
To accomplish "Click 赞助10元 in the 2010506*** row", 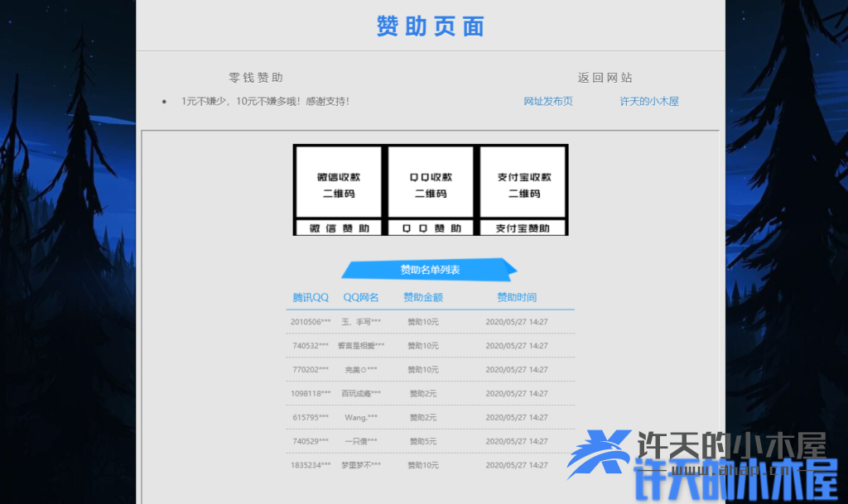I will tap(423, 322).
